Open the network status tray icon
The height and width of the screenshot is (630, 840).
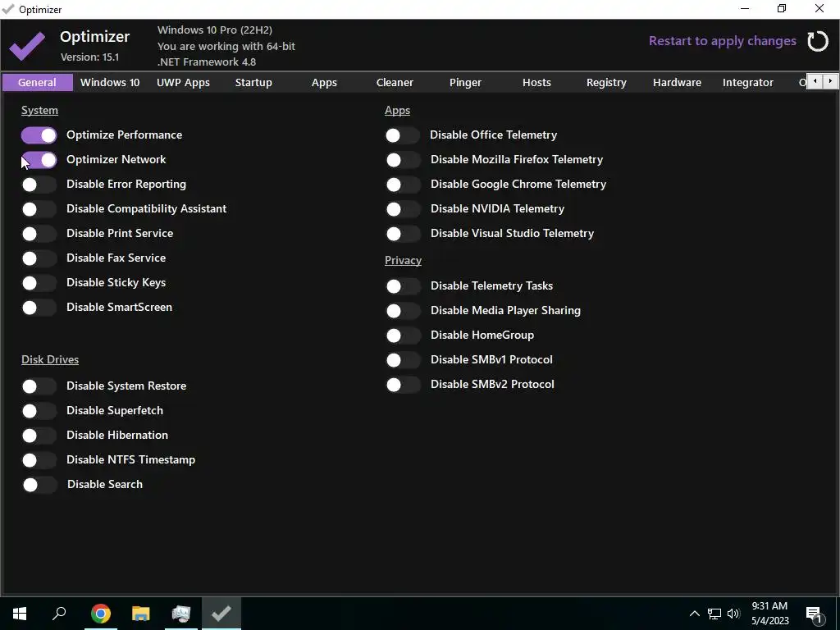pyautogui.click(x=714, y=614)
